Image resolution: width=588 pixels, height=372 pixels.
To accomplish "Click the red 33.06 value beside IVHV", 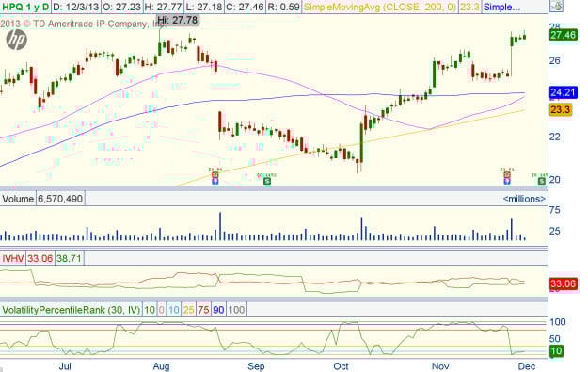I will tap(40, 258).
